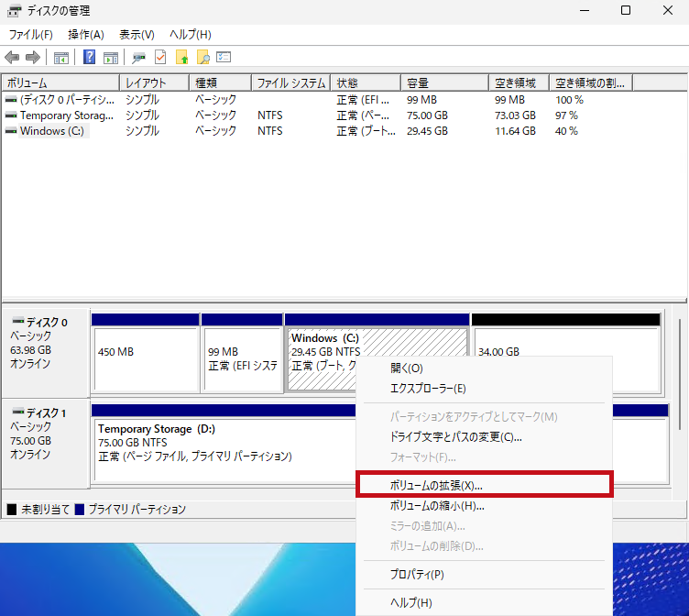The image size is (689, 616).
Task: Choose エクスプローラー(E) from the context menu
Action: tap(484, 389)
